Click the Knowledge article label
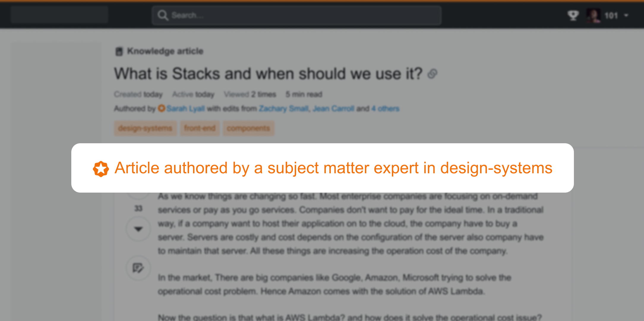 tap(165, 51)
